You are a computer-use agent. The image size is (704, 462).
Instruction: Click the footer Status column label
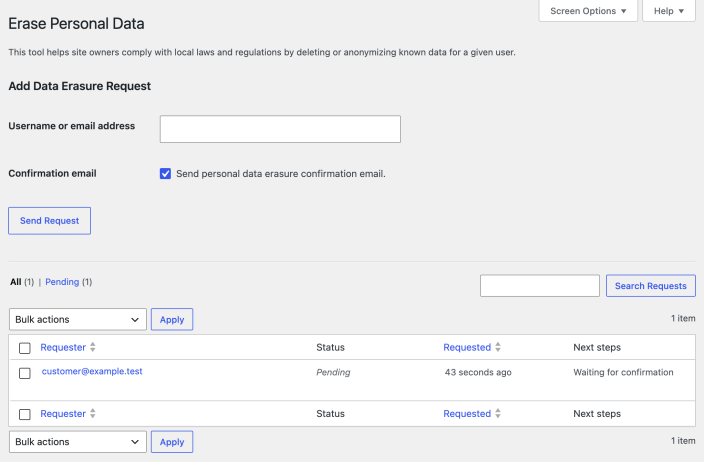pos(330,414)
